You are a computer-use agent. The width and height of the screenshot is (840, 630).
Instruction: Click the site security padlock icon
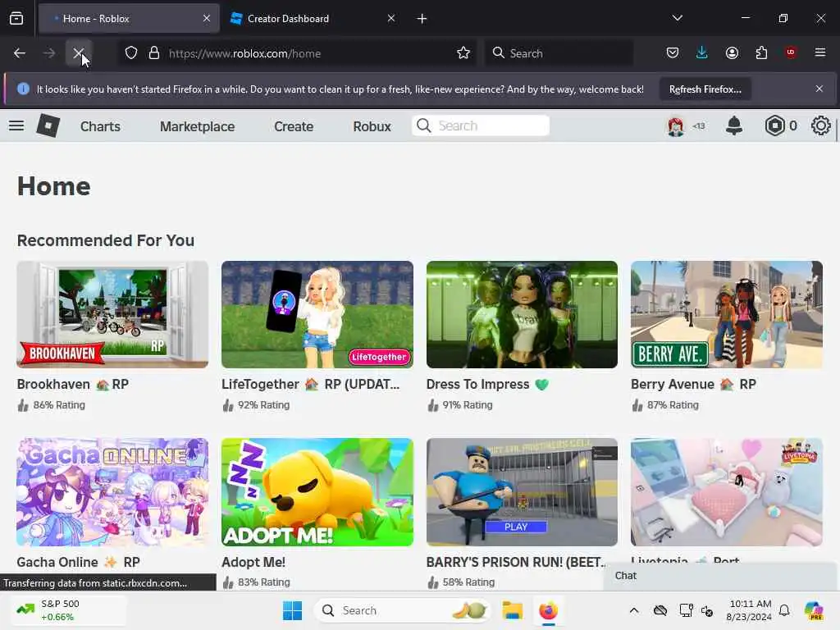click(153, 53)
